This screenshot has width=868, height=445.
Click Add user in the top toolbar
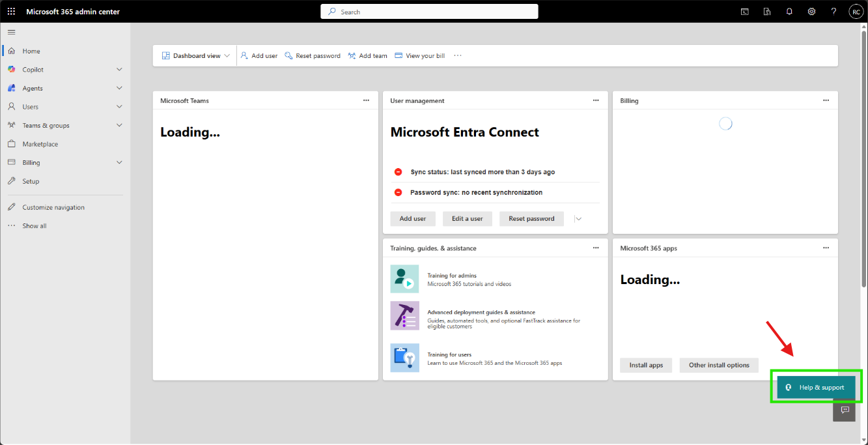259,55
